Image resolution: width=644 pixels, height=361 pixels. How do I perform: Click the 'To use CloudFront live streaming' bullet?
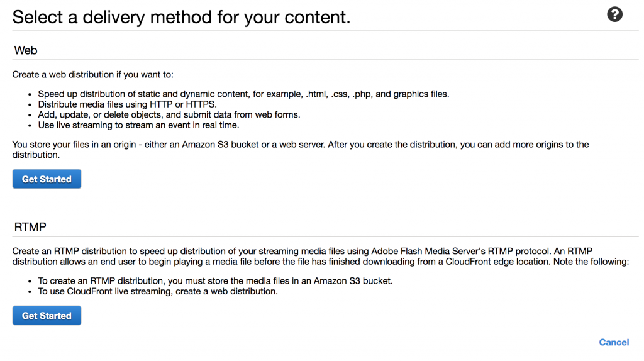157,291
